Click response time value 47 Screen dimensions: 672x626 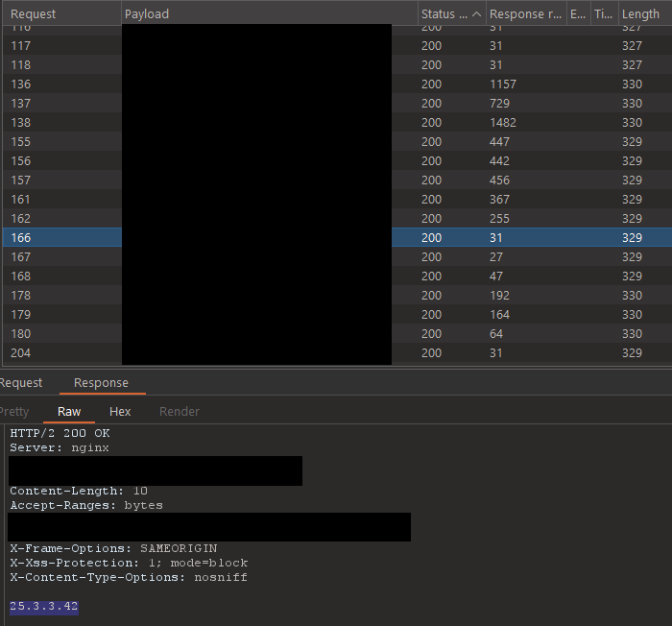[496, 277]
